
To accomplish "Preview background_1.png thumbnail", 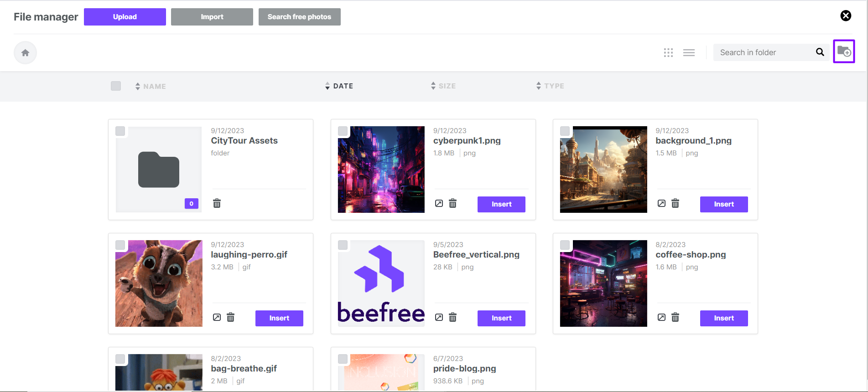I will pyautogui.click(x=603, y=170).
